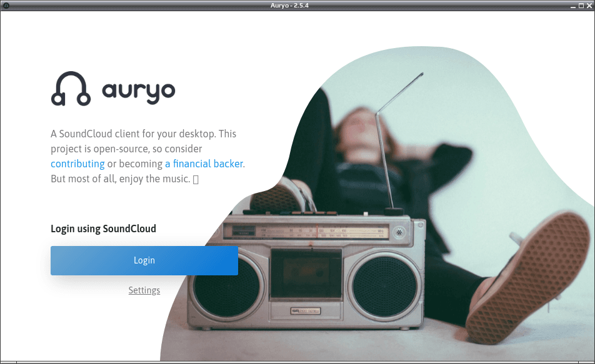Click the 'Login using SoundCloud' heading
This screenshot has height=364, width=595.
(103, 229)
